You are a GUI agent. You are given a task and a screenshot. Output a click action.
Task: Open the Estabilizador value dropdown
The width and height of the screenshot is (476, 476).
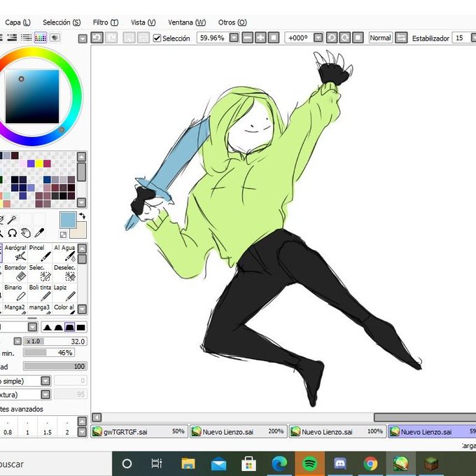coord(473,38)
